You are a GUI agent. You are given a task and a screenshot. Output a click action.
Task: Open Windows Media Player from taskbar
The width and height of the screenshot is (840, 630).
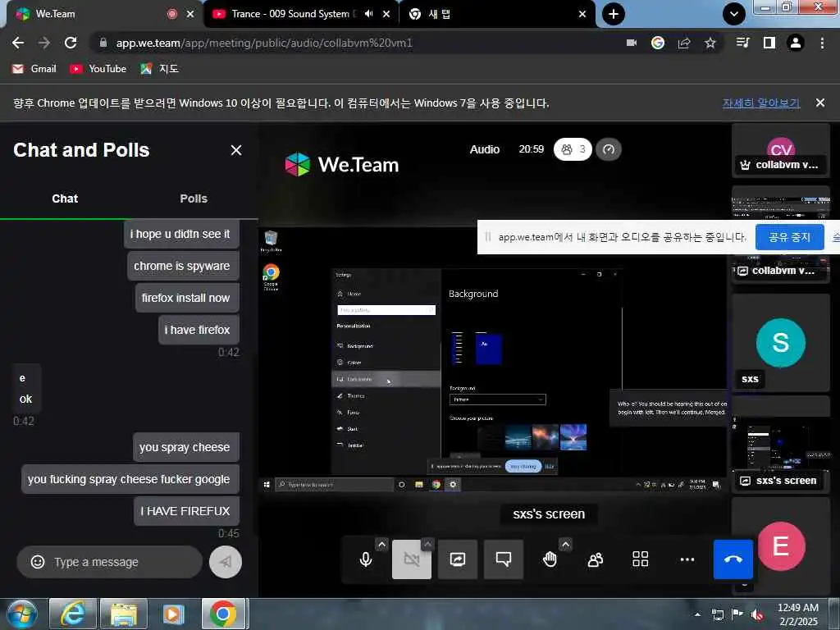click(174, 614)
